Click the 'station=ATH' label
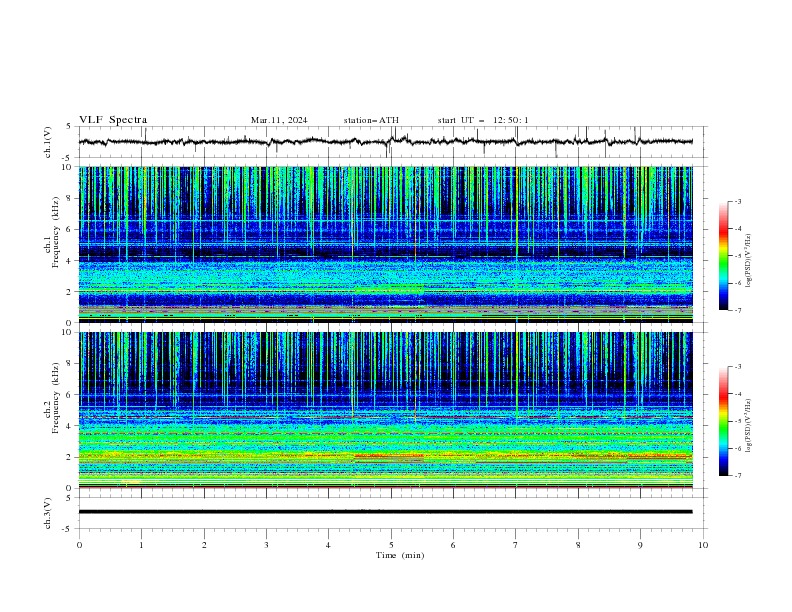The image size is (792, 612). tap(371, 120)
